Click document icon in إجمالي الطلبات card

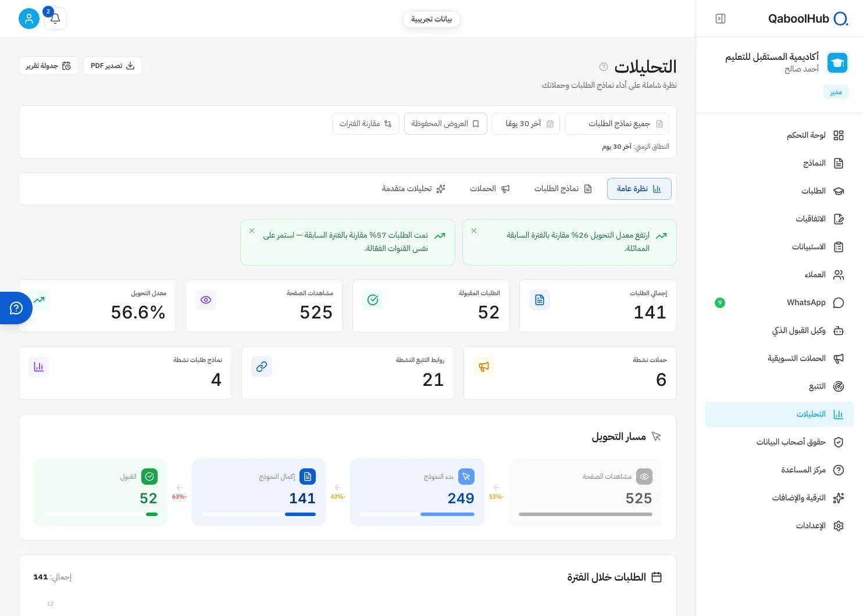[x=540, y=300]
